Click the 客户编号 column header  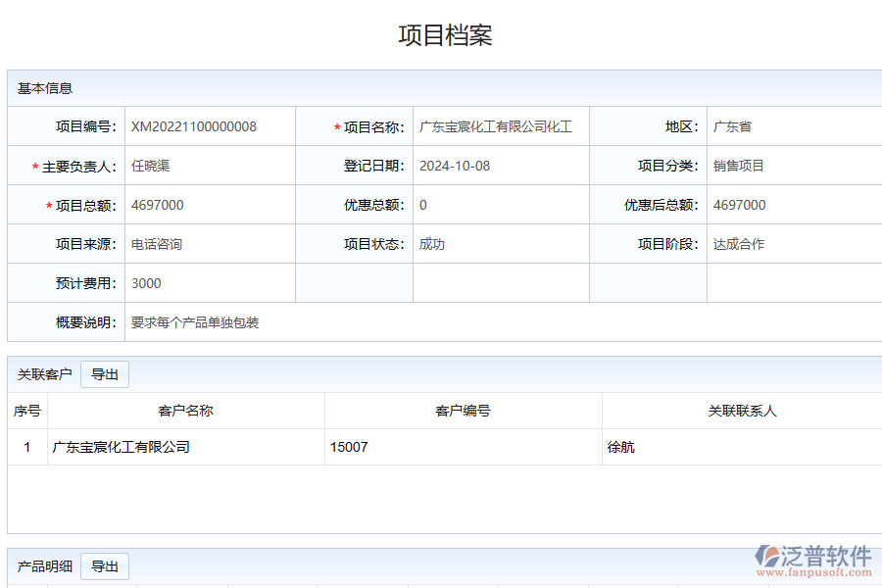coord(463,411)
